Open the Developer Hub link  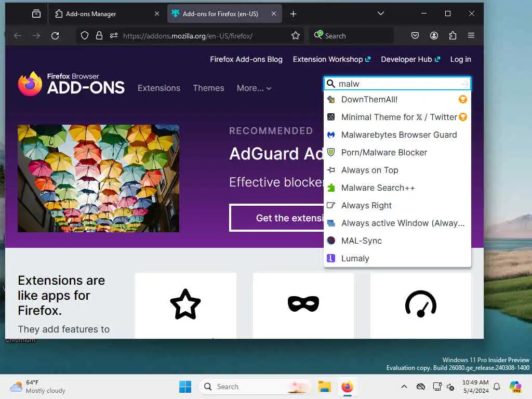410,59
